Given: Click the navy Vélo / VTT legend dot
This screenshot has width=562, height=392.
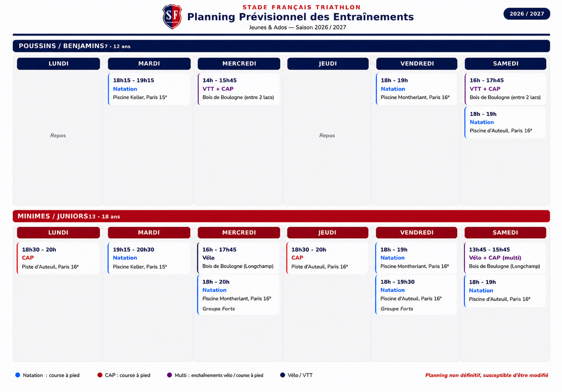Looking at the screenshot, I should 282,375.
